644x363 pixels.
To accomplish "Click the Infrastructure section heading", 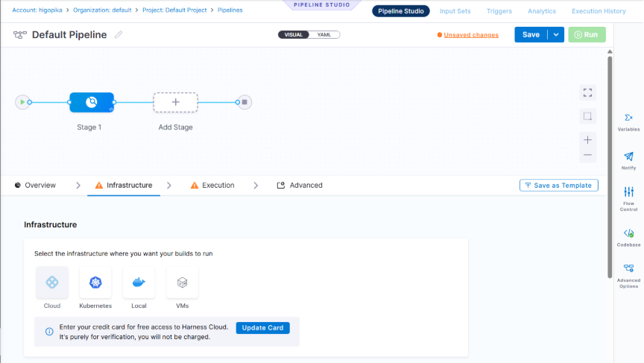I will [x=50, y=224].
